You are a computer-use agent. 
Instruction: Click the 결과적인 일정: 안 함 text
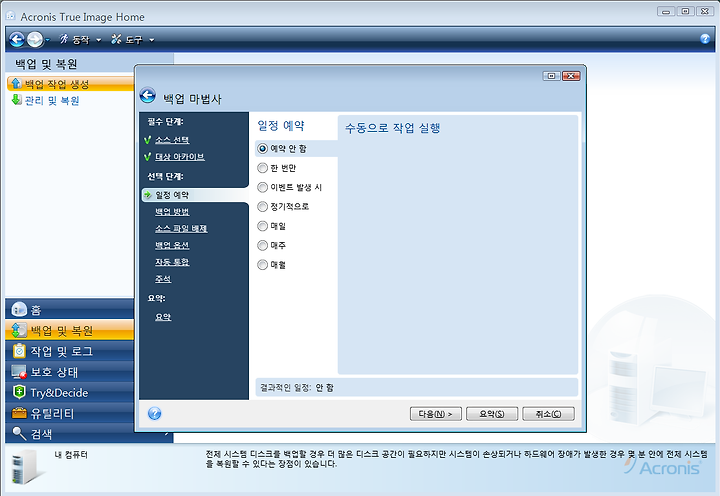297,388
